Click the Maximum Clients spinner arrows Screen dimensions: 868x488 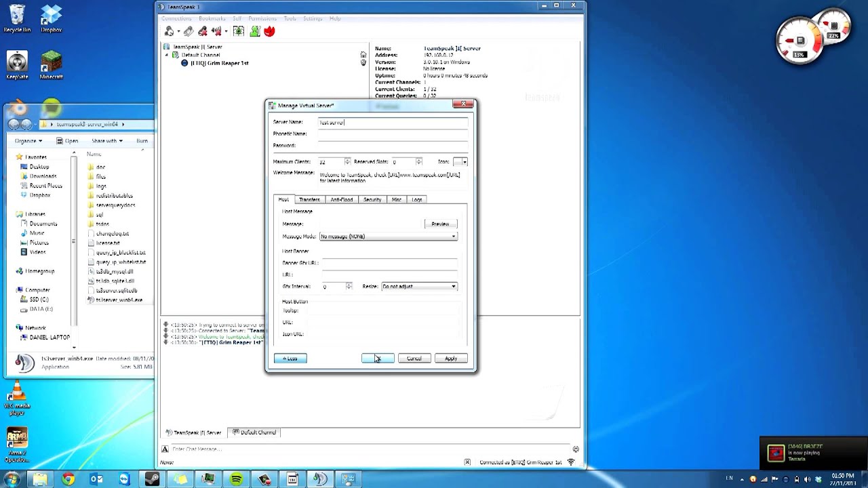347,162
